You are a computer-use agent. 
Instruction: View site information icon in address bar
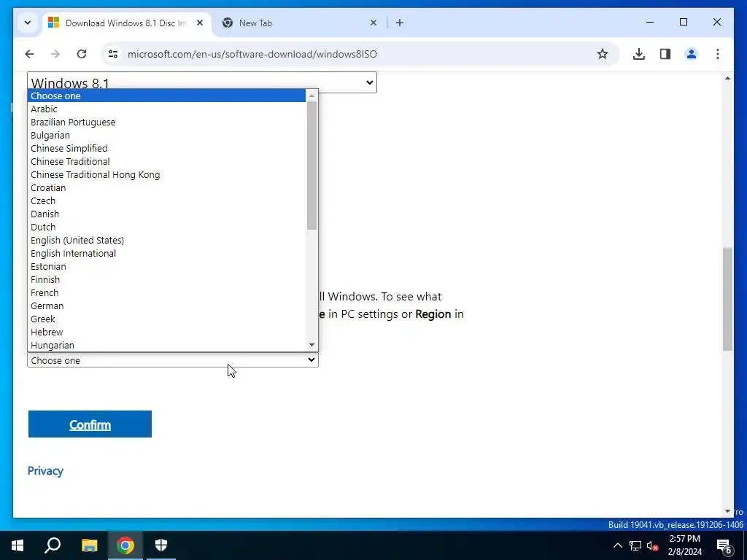coord(113,54)
